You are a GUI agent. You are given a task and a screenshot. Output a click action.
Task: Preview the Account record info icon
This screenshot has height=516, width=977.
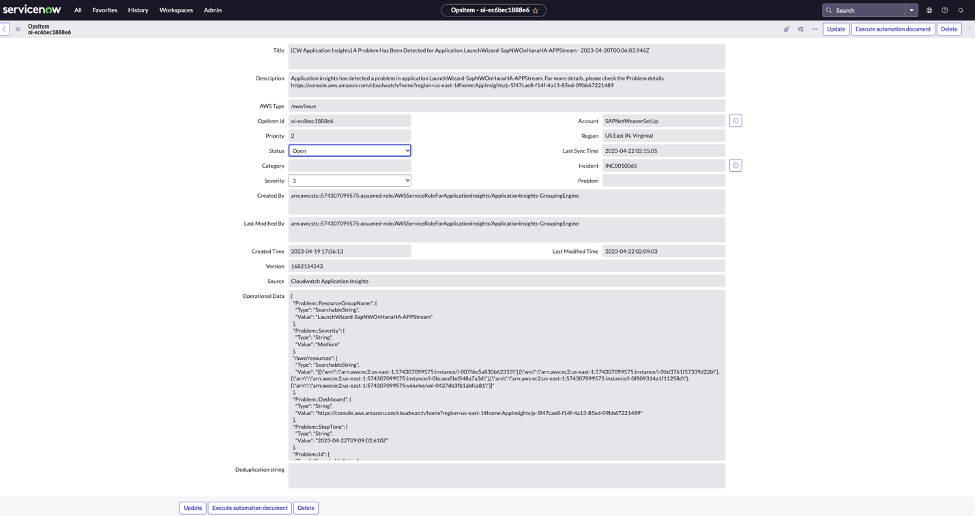point(735,121)
